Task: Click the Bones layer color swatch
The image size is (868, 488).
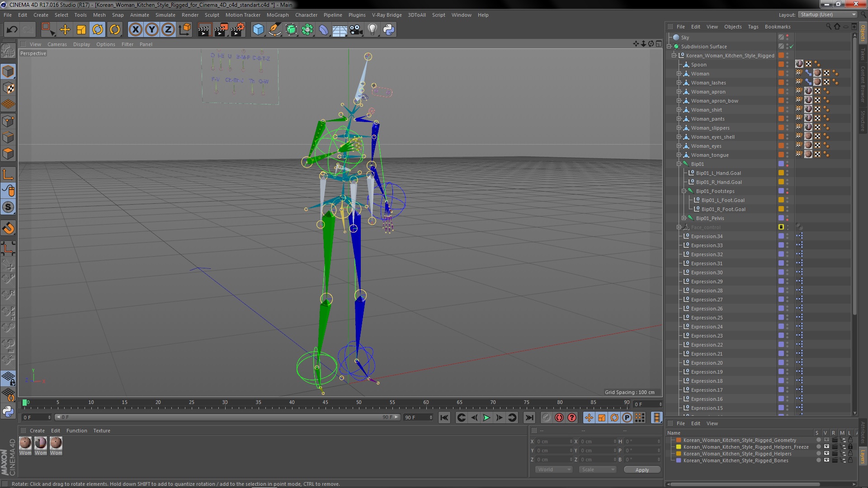Action: (x=679, y=461)
